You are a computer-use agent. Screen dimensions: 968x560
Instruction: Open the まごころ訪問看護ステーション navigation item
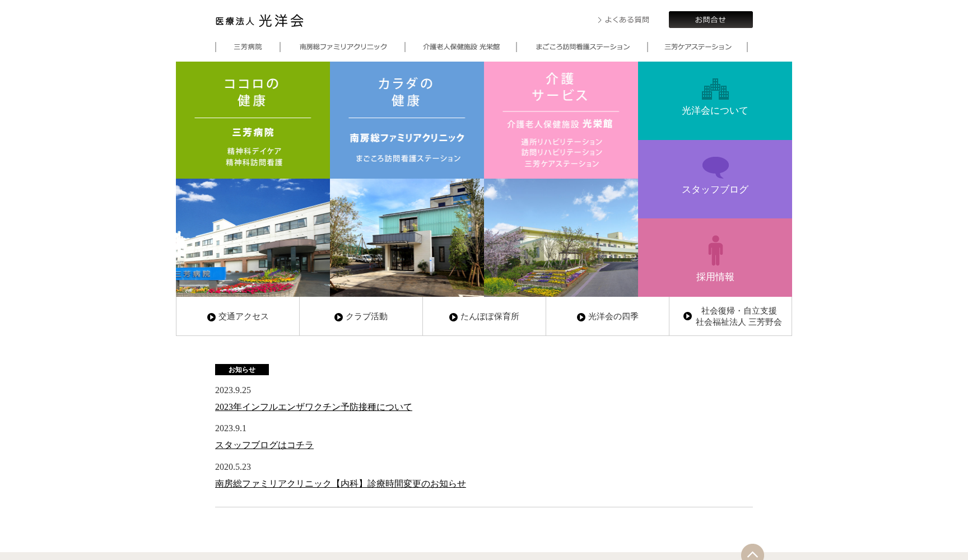click(582, 47)
